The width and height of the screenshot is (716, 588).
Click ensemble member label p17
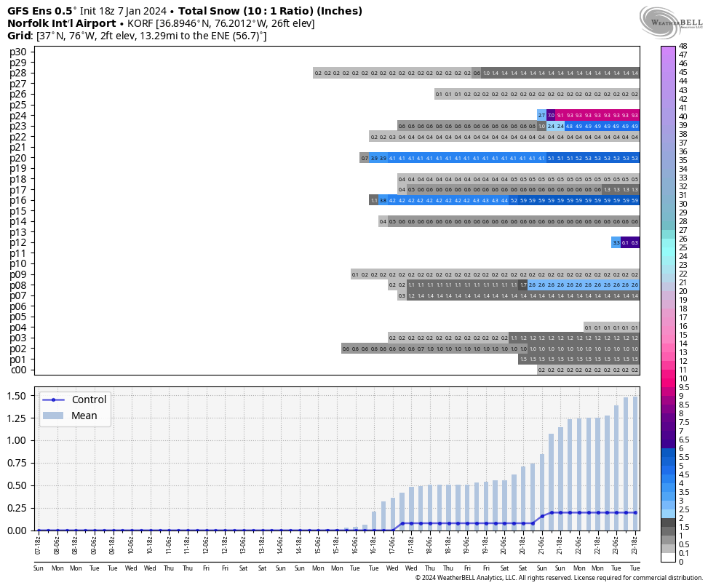(x=18, y=190)
